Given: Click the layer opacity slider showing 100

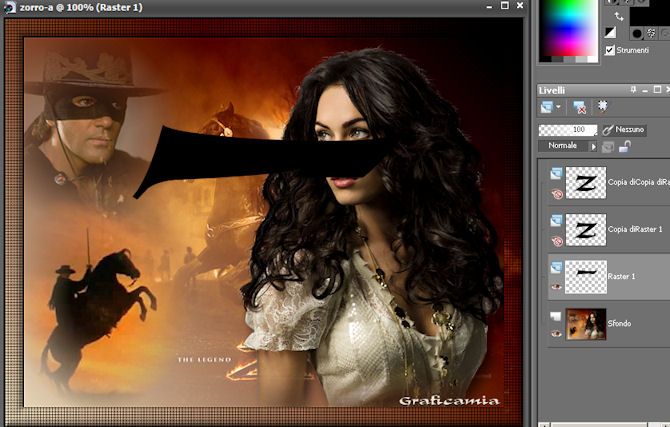Looking at the screenshot, I should [568, 130].
